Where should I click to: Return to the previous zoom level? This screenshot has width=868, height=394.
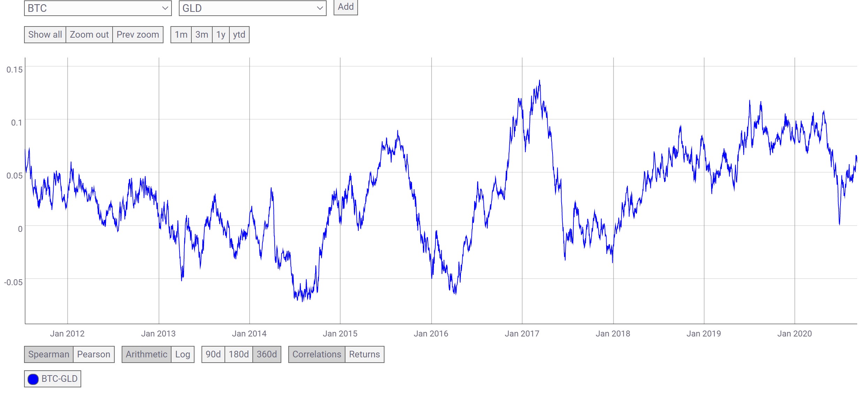[138, 35]
